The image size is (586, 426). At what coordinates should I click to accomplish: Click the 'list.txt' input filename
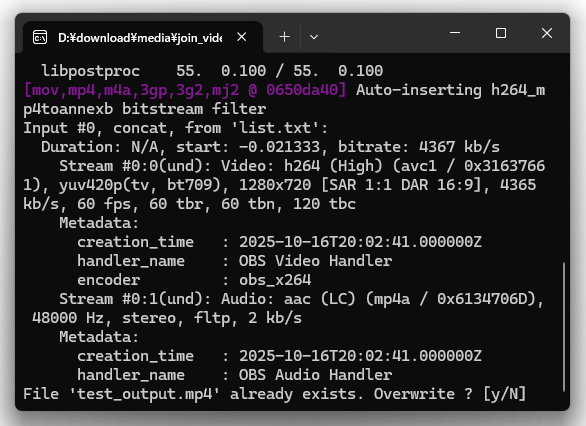(x=275, y=128)
